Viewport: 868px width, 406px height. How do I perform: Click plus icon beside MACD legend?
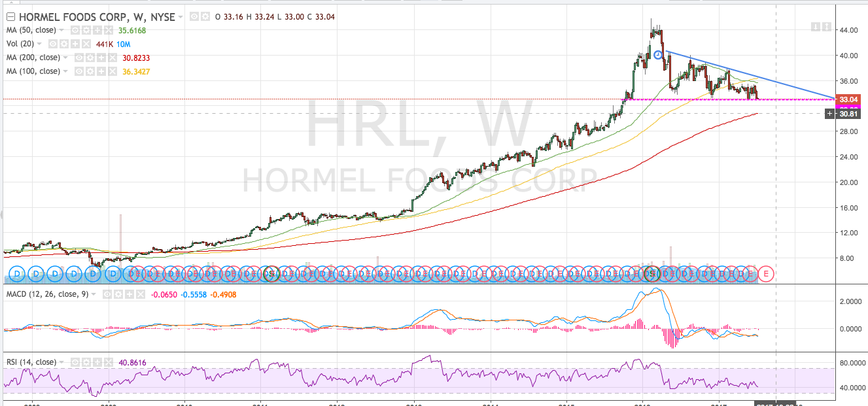128,295
